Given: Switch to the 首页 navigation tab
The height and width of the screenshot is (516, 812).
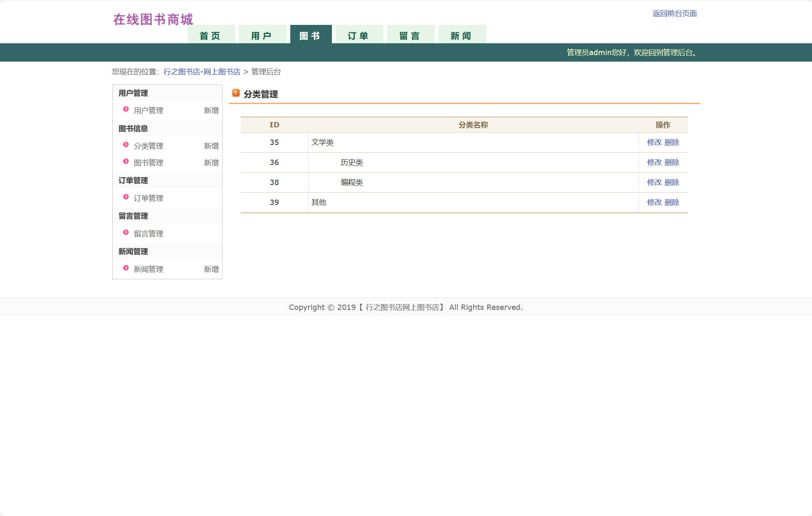Looking at the screenshot, I should tap(211, 35).
